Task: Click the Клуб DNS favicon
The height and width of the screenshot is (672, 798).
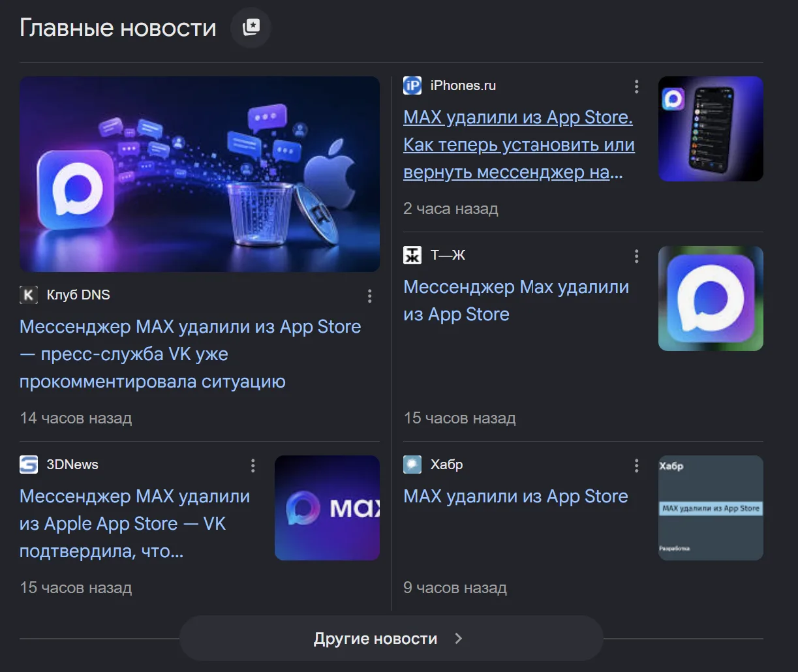Action: pos(29,295)
